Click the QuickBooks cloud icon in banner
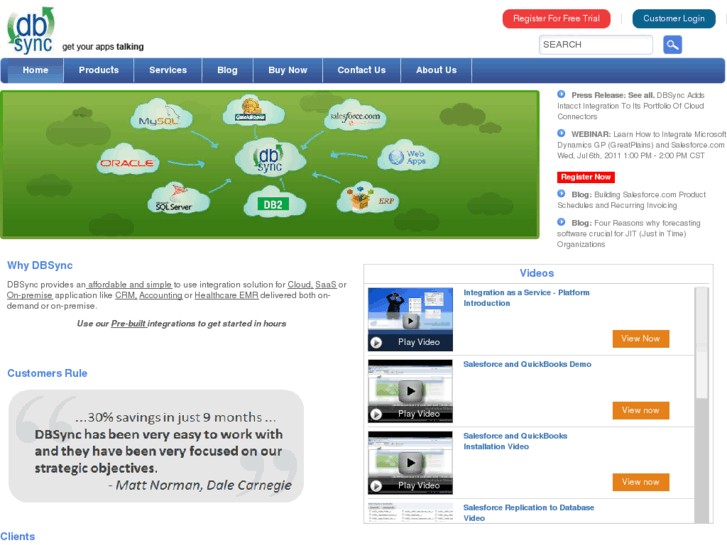Image resolution: width=727 pixels, height=545 pixels. tap(253, 111)
